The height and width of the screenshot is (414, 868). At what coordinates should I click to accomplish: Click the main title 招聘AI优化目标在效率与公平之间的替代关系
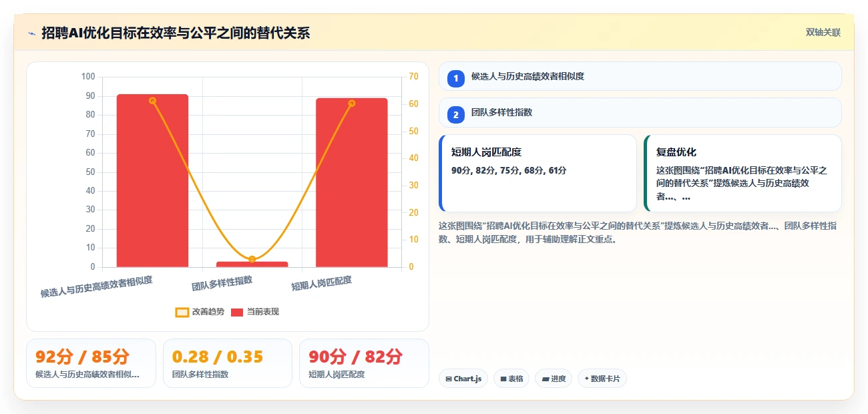tap(176, 33)
